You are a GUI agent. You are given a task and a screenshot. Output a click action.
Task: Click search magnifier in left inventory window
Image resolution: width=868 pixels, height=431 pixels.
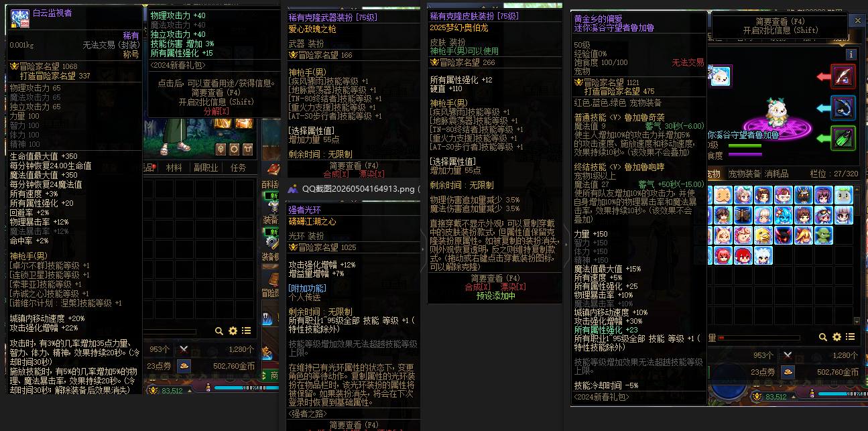[219, 331]
